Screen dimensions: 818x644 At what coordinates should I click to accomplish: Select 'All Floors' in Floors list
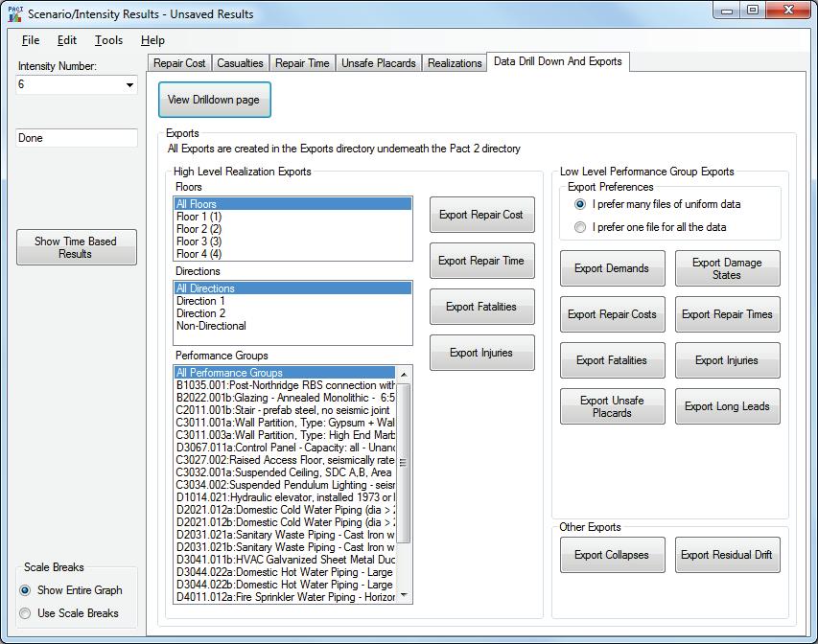(x=292, y=204)
